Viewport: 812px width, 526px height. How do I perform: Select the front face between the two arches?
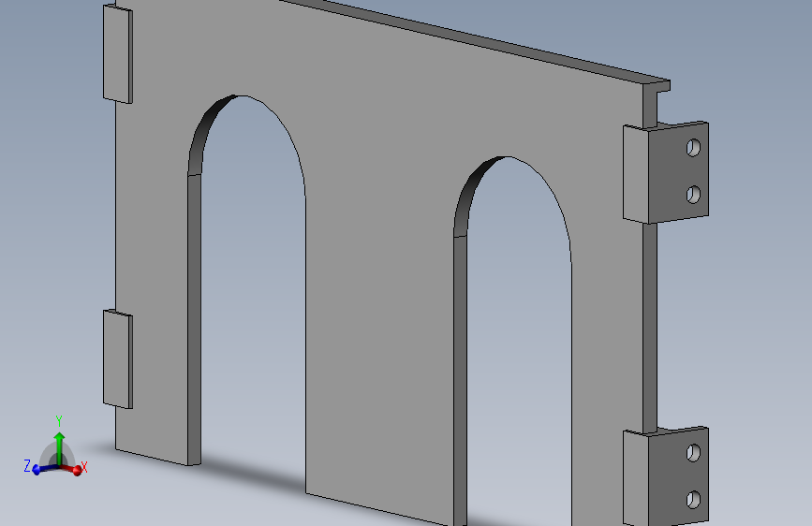click(380, 311)
